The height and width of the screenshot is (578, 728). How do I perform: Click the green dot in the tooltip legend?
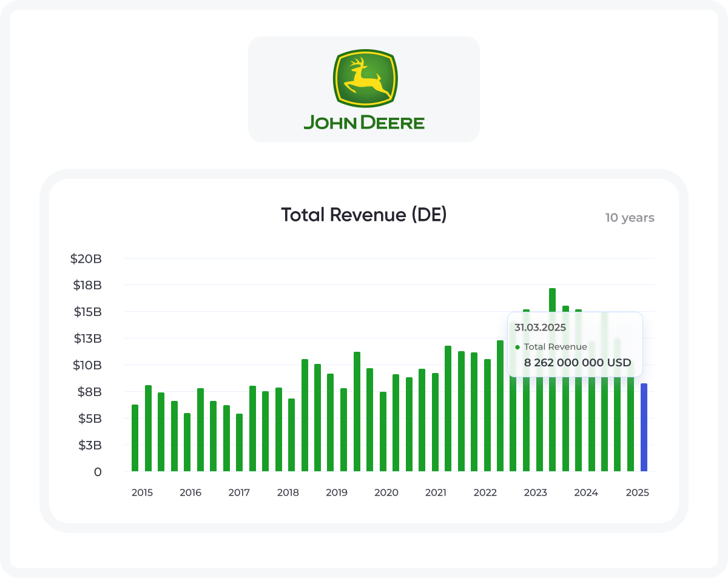click(517, 348)
